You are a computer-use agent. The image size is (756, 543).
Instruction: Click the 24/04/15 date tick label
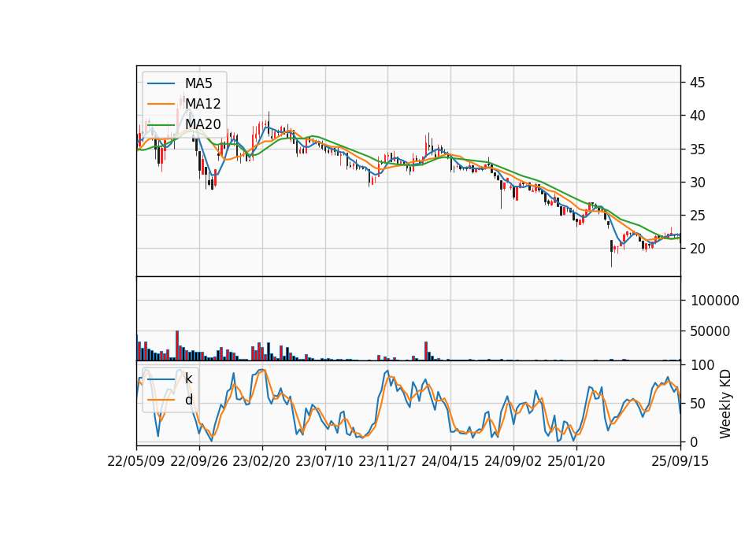(x=450, y=461)
